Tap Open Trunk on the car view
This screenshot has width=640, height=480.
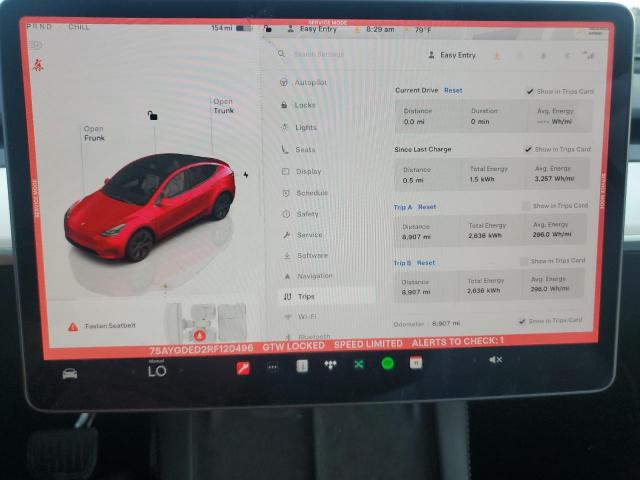point(223,106)
